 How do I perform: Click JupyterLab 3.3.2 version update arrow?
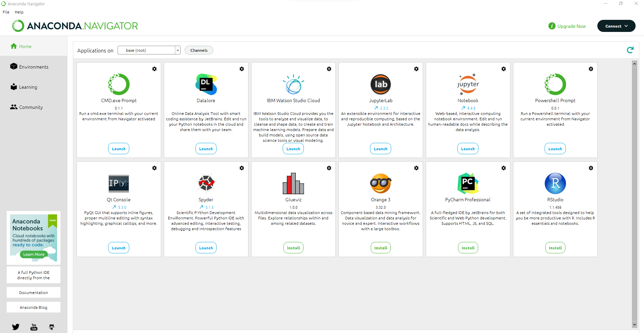click(376, 108)
